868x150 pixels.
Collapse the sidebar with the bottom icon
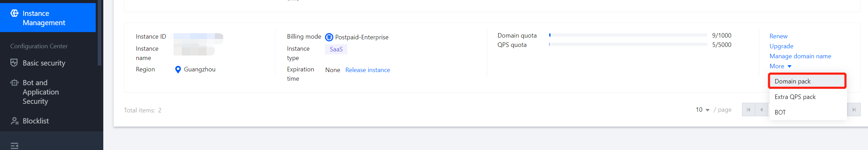click(14, 146)
